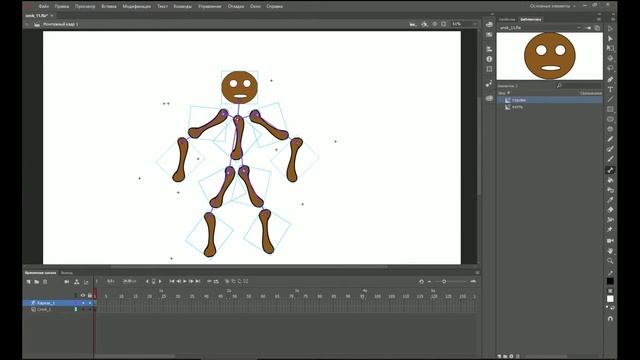Click the white fill color swatch

[610, 299]
